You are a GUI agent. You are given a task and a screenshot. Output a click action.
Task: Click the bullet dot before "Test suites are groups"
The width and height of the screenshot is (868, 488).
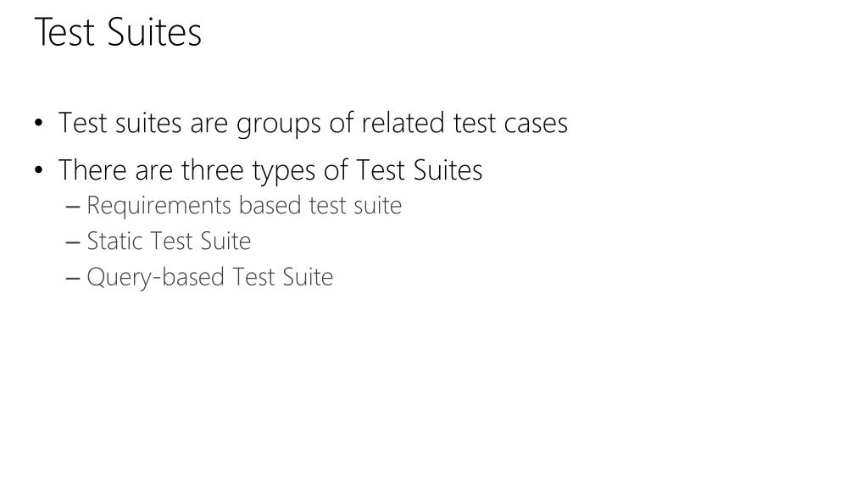[x=38, y=122]
